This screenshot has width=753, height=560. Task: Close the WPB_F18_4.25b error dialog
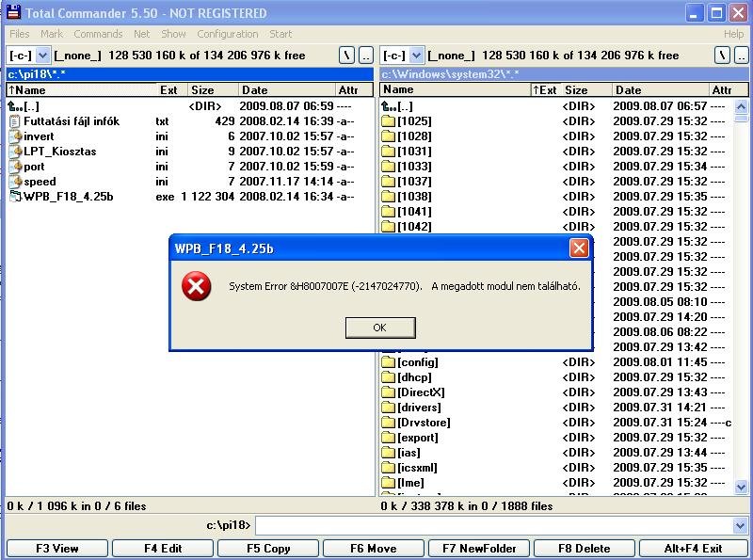point(579,248)
